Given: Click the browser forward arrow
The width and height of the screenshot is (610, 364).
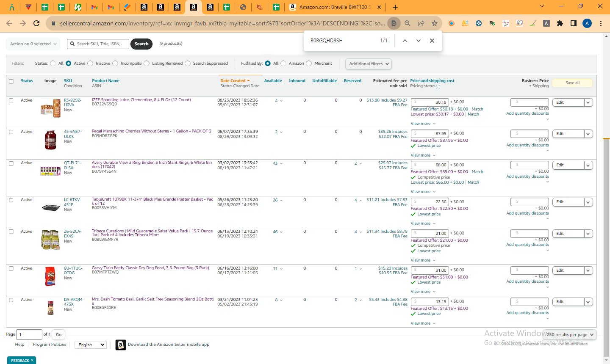Looking at the screenshot, I should click(23, 23).
